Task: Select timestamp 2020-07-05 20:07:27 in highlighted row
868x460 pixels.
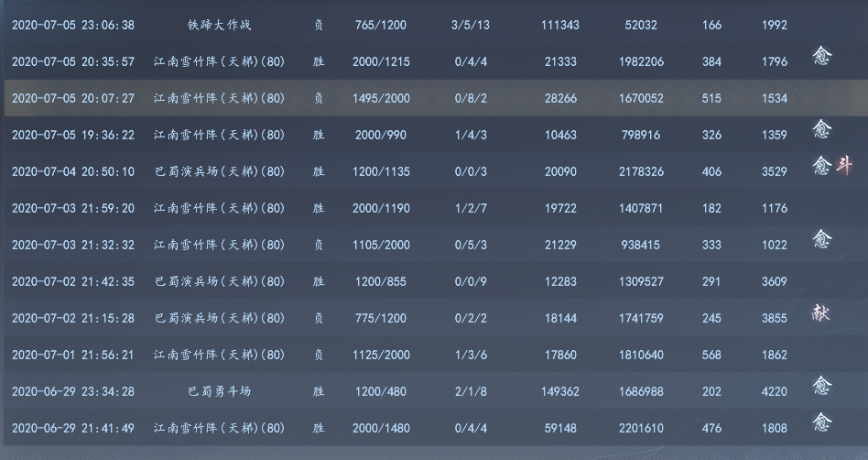Action: (73, 98)
